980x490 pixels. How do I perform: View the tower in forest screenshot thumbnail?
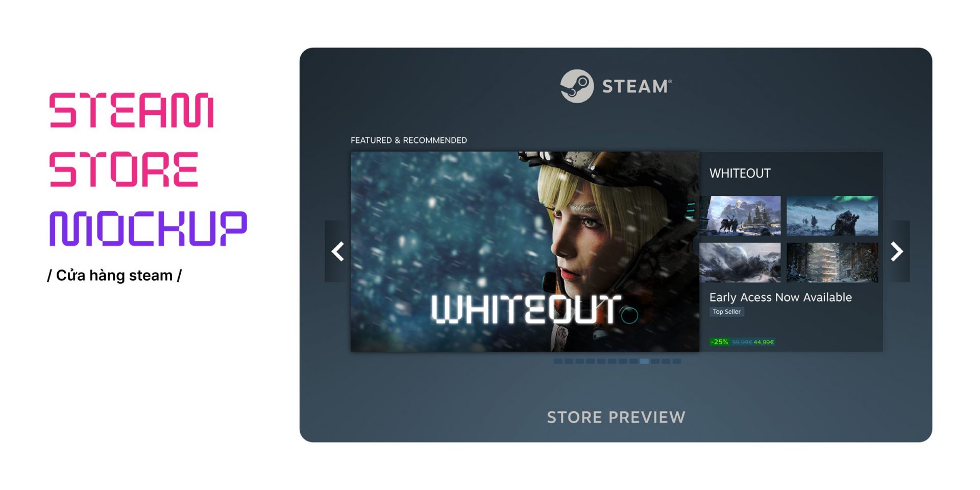(832, 262)
